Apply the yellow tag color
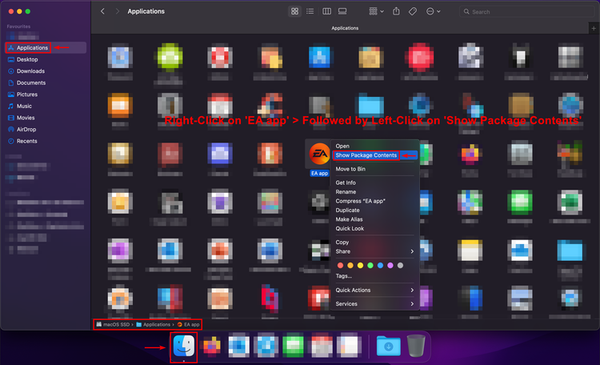 pos(360,266)
